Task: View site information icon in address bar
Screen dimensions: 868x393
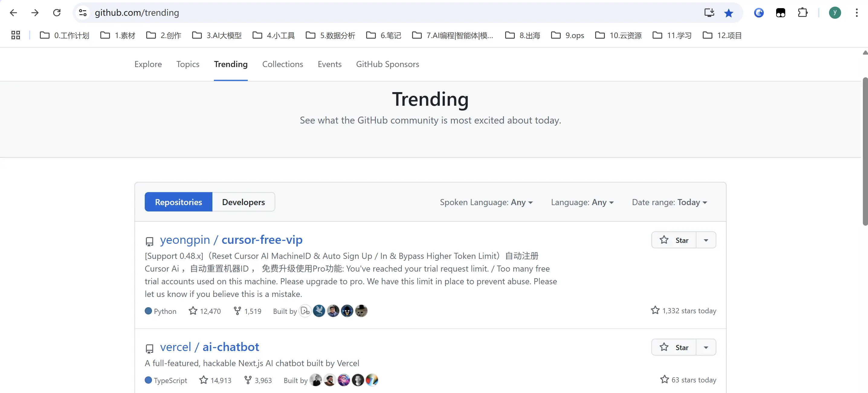Action: coord(83,13)
